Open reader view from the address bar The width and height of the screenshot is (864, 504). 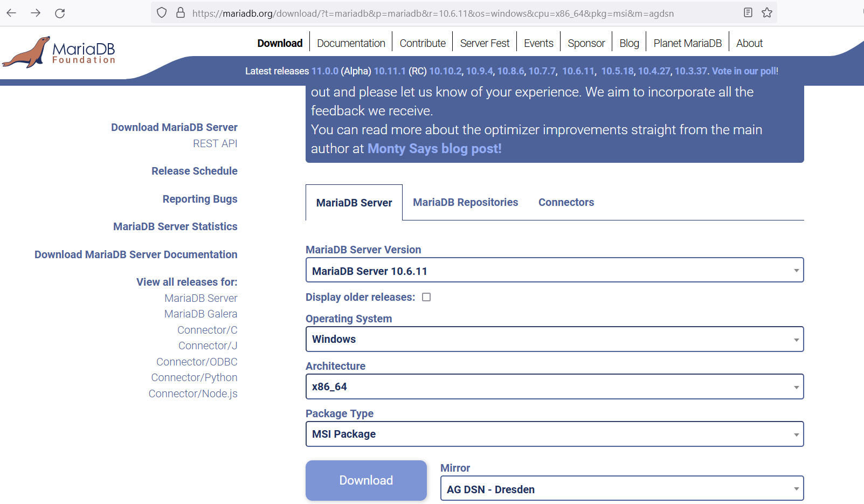[748, 13]
